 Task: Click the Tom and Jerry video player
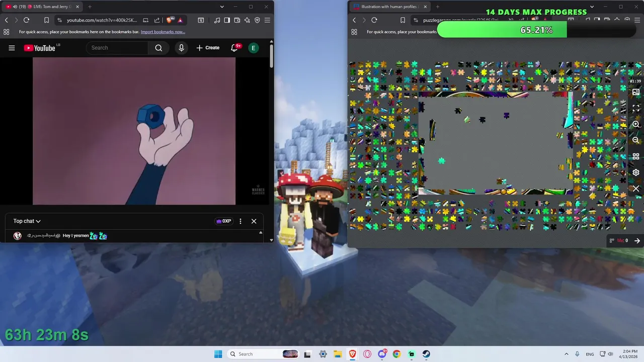134,131
